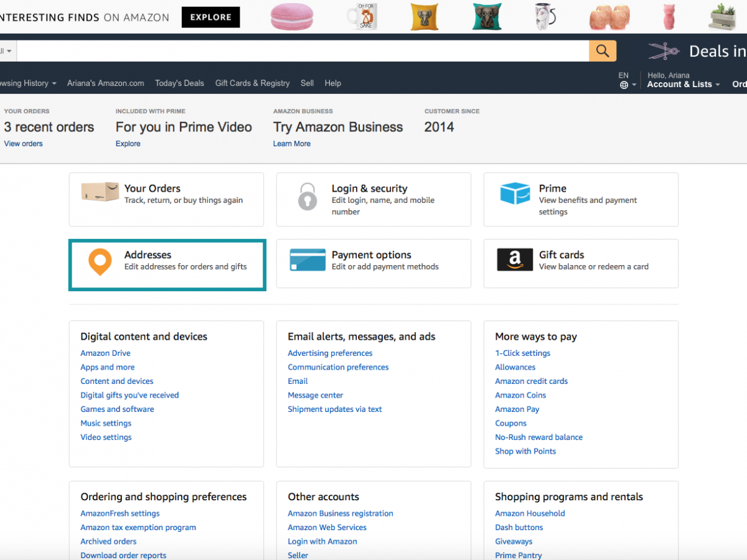Click Learn More under Amazon Business

(x=292, y=144)
